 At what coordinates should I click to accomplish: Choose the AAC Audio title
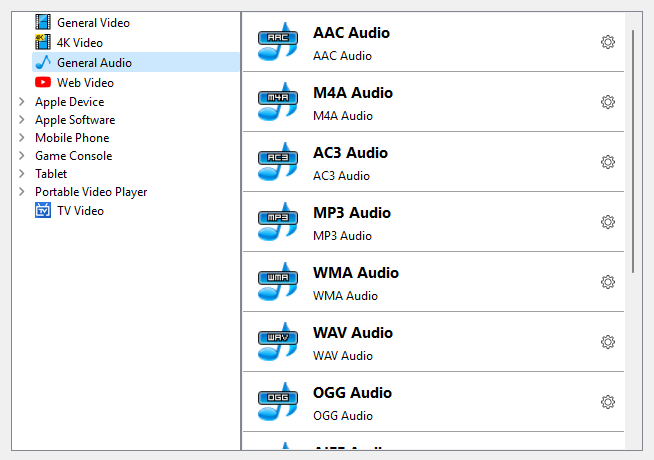(352, 33)
